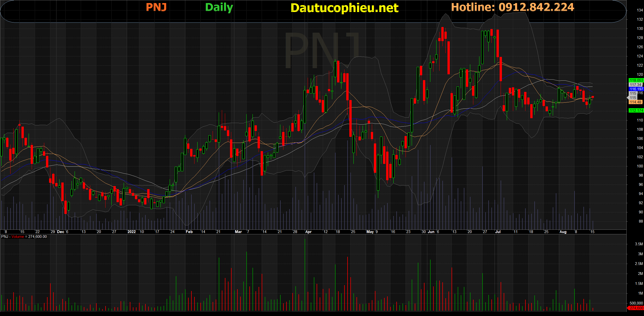Viewport: 644px width, 316px height.
Task: Click the Hotline 0912.842.224 text
Action: 512,7
